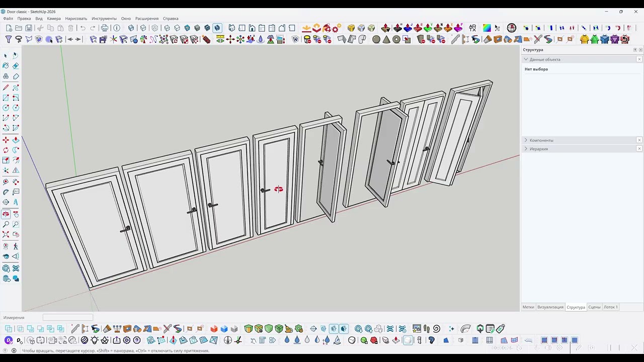Click the red globe wireframe icon

(x=512, y=28)
